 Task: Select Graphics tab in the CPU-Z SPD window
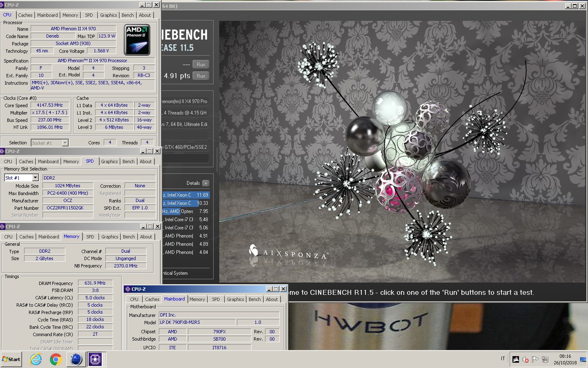109,162
